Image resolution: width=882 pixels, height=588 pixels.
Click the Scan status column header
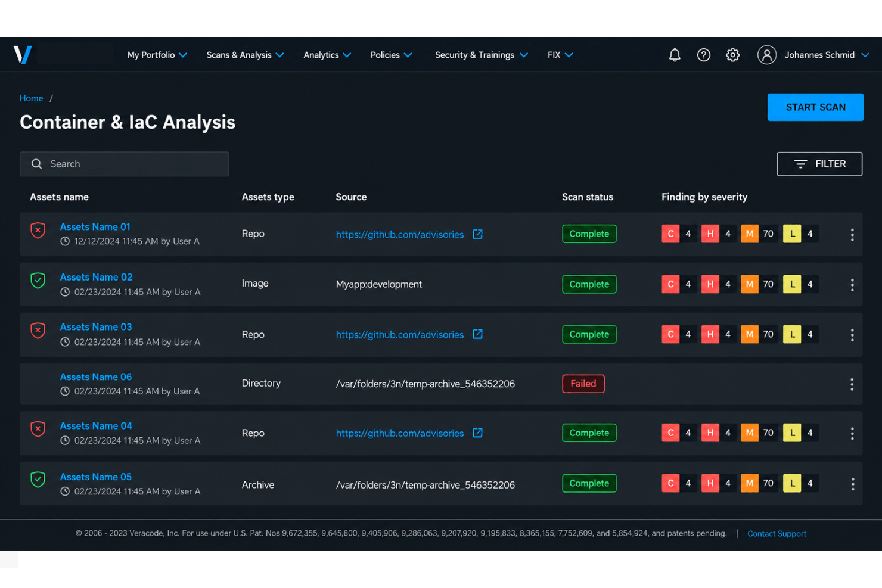[x=588, y=197]
